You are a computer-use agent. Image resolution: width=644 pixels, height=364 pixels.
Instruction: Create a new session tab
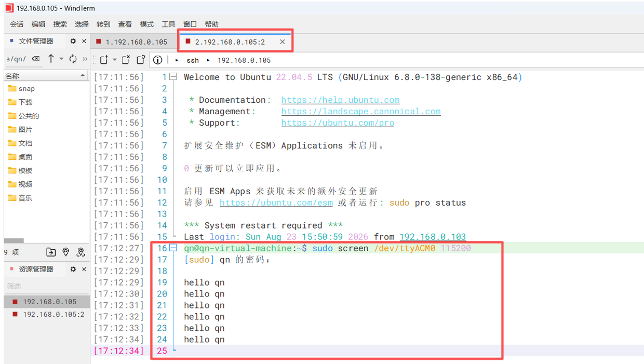click(x=104, y=60)
